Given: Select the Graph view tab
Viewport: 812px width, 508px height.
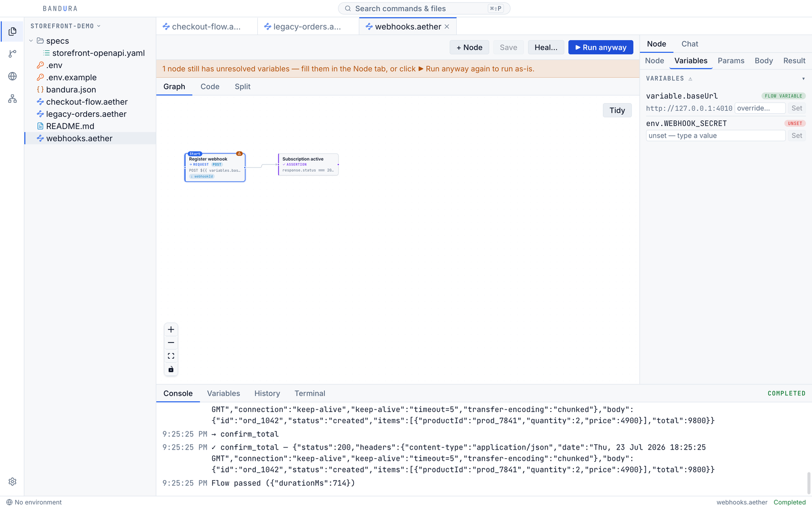Looking at the screenshot, I should pyautogui.click(x=174, y=87).
